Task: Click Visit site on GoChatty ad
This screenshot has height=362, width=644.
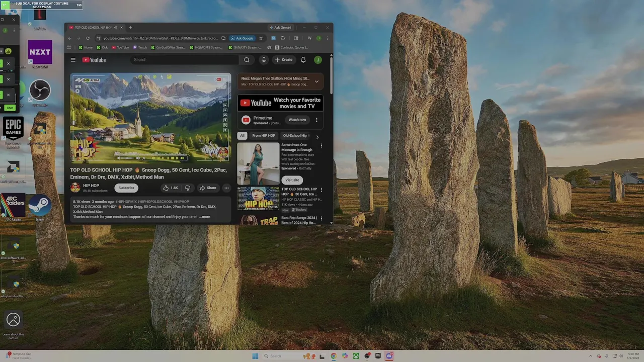Action: pos(292,180)
